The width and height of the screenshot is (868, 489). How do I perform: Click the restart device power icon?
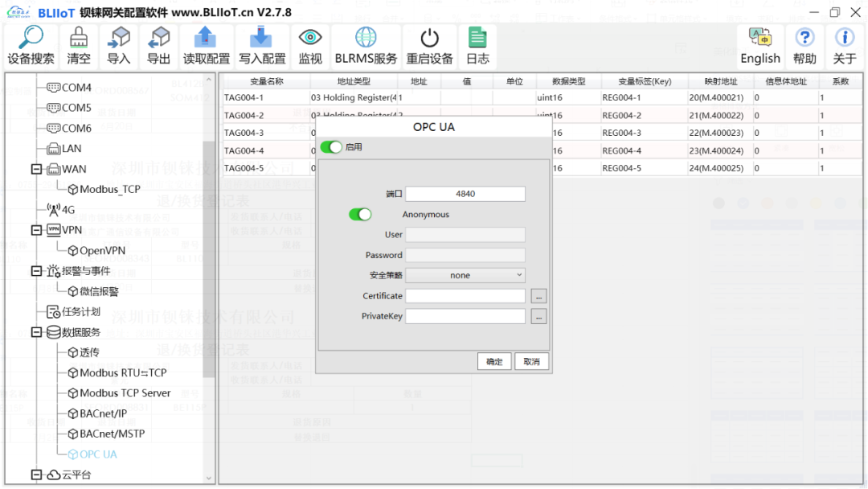(x=430, y=39)
